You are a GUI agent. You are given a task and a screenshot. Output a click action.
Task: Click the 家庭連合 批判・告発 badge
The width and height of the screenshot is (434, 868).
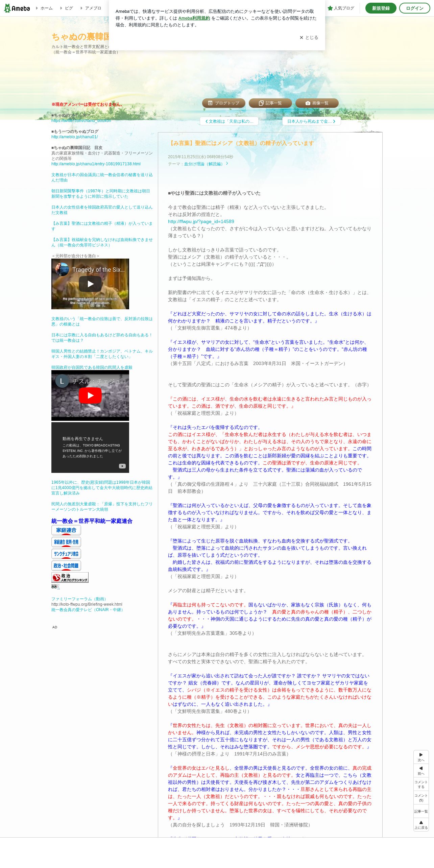point(66,542)
